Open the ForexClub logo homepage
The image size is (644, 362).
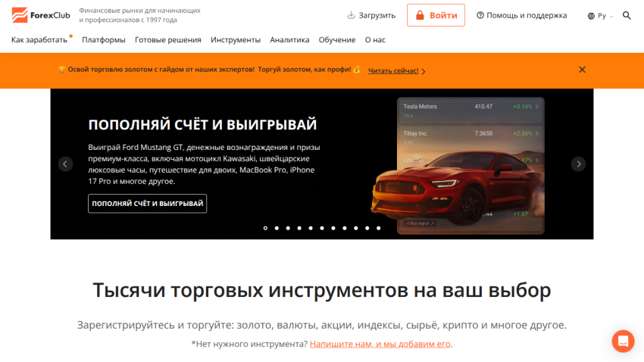pyautogui.click(x=41, y=15)
